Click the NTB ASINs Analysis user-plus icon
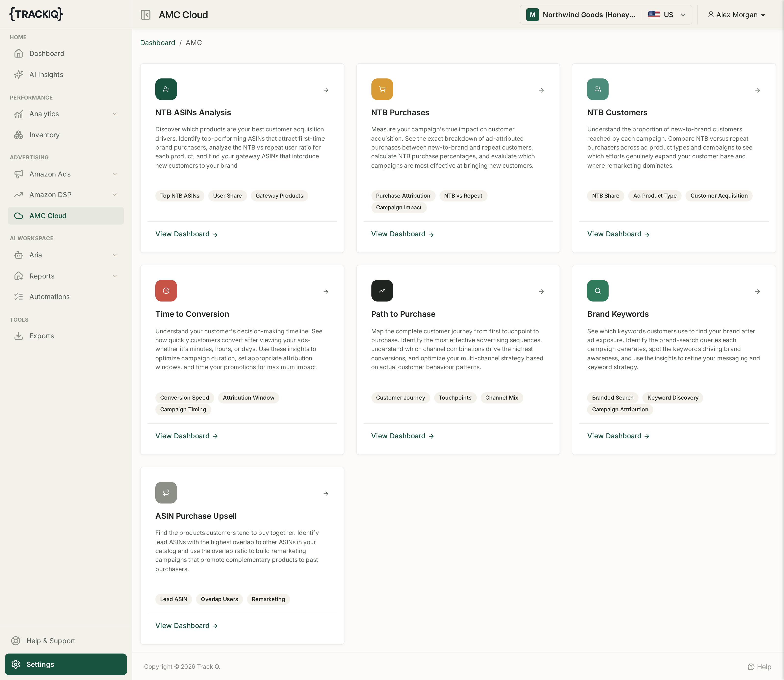The image size is (784, 680). [166, 89]
